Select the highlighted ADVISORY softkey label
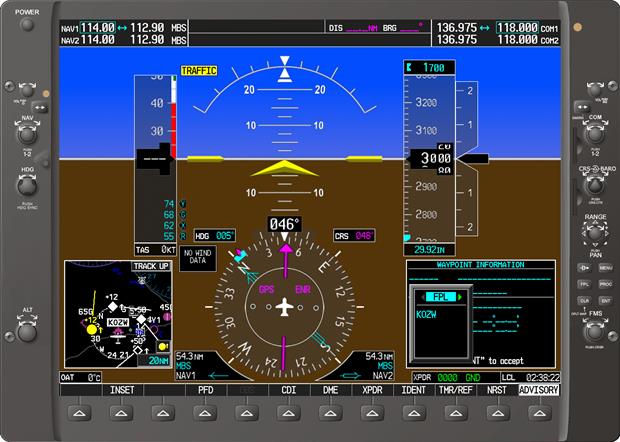The image size is (620, 442). click(x=539, y=390)
